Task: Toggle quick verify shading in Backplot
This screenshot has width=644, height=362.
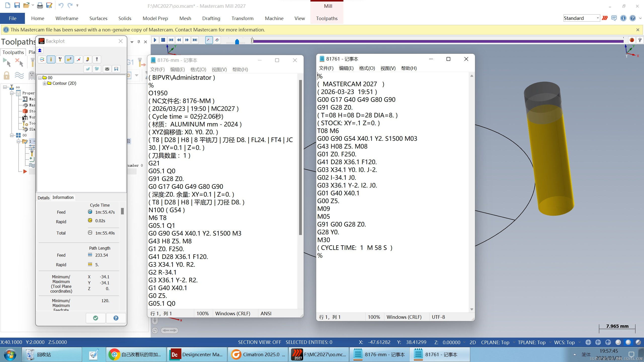Action: pos(88,59)
